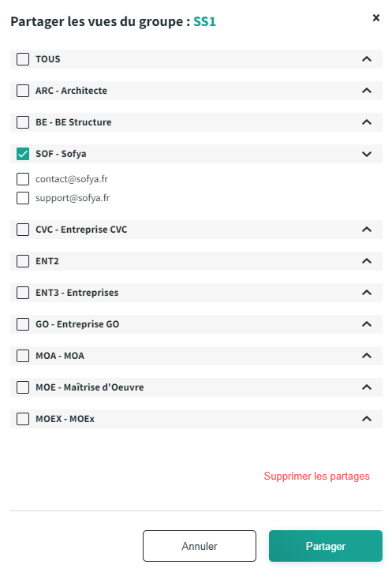Screen dimensions: 392x572
Task: Enable ARC - Architecte checkbox
Action: coord(23,91)
